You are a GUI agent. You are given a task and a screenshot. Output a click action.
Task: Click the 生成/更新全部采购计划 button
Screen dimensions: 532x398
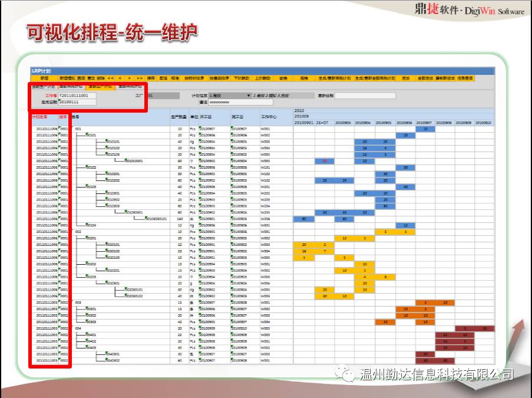click(x=375, y=78)
